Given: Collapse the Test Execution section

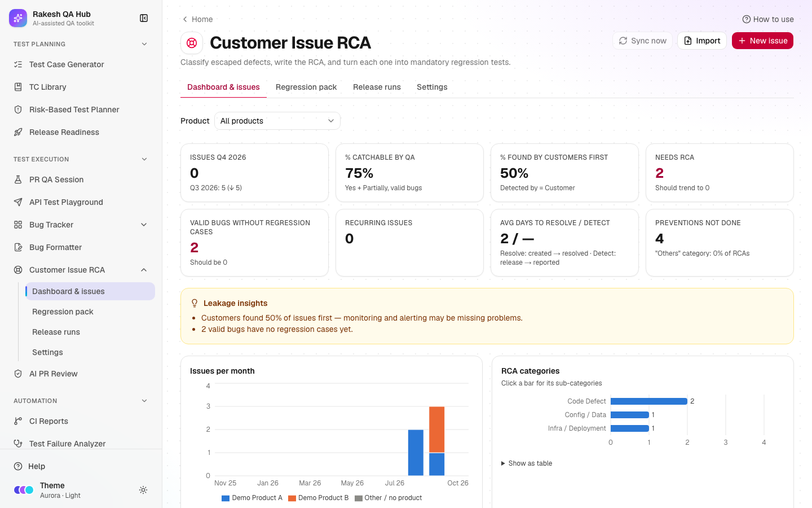Looking at the screenshot, I should point(144,159).
